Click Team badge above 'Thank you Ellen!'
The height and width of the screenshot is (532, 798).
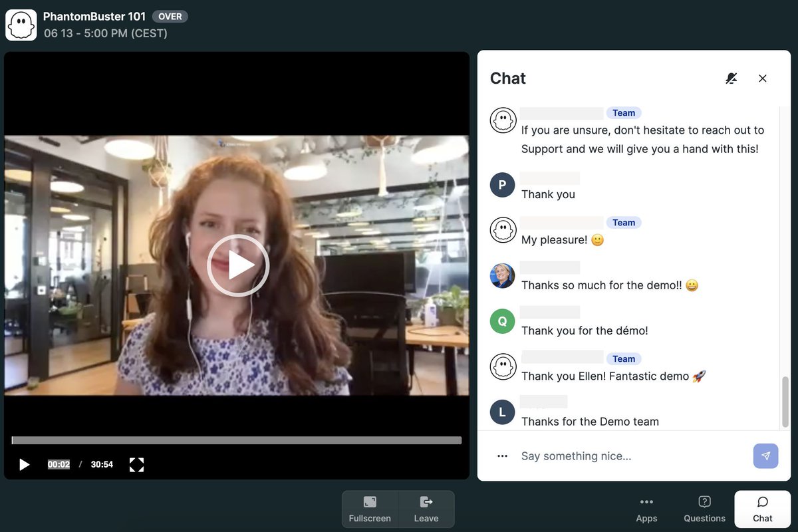(x=624, y=359)
